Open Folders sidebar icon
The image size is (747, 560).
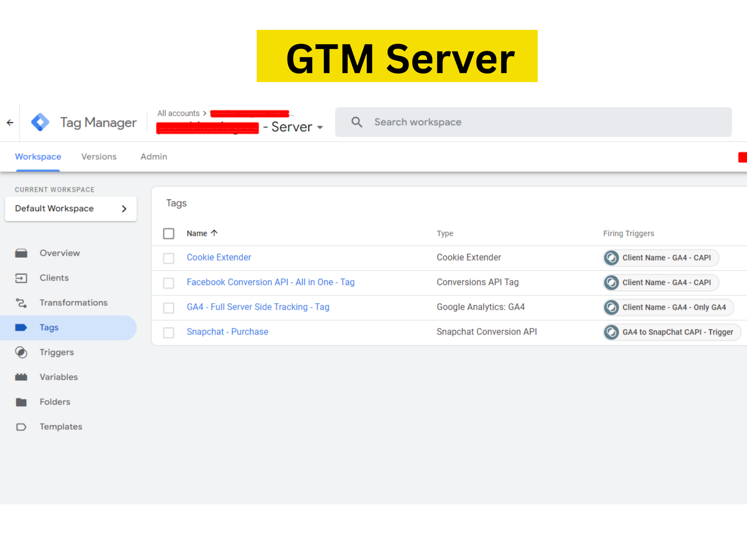pos(21,402)
